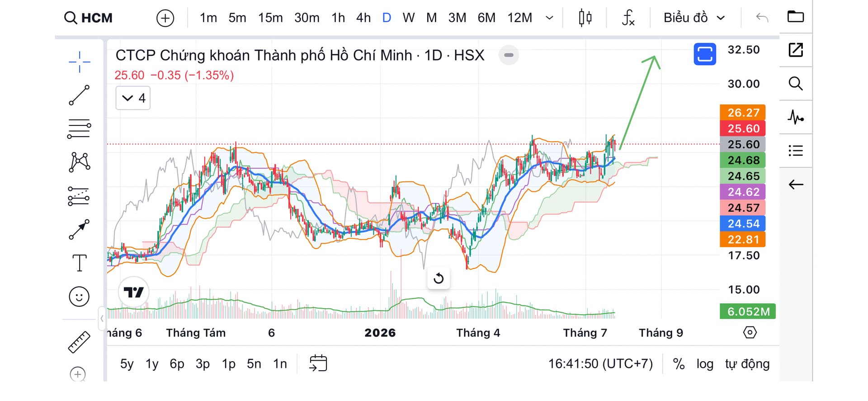
Task: Set chart range to 1y
Action: [x=152, y=364]
